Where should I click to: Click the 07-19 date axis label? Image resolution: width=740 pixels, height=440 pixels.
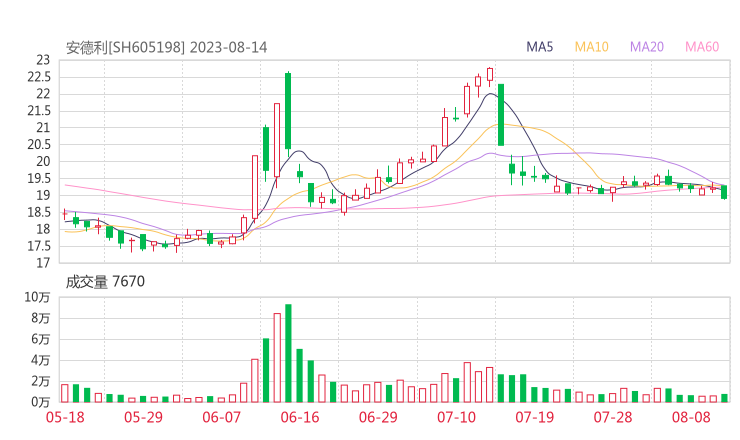[x=534, y=417]
